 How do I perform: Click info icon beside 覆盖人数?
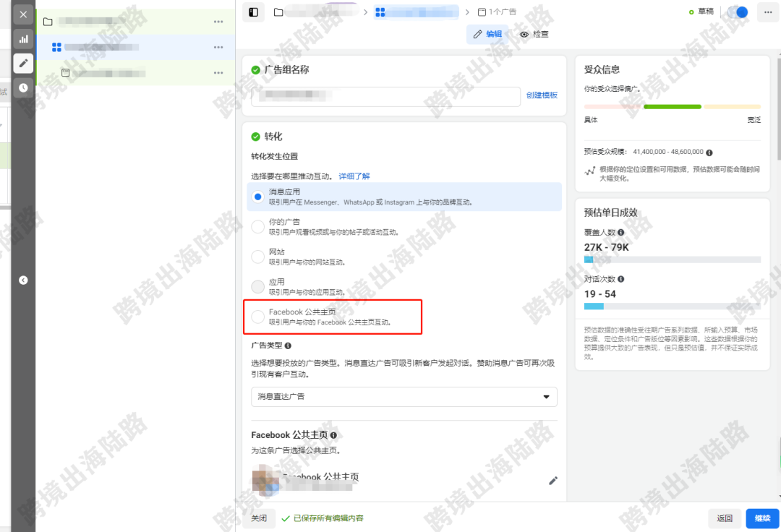click(620, 233)
